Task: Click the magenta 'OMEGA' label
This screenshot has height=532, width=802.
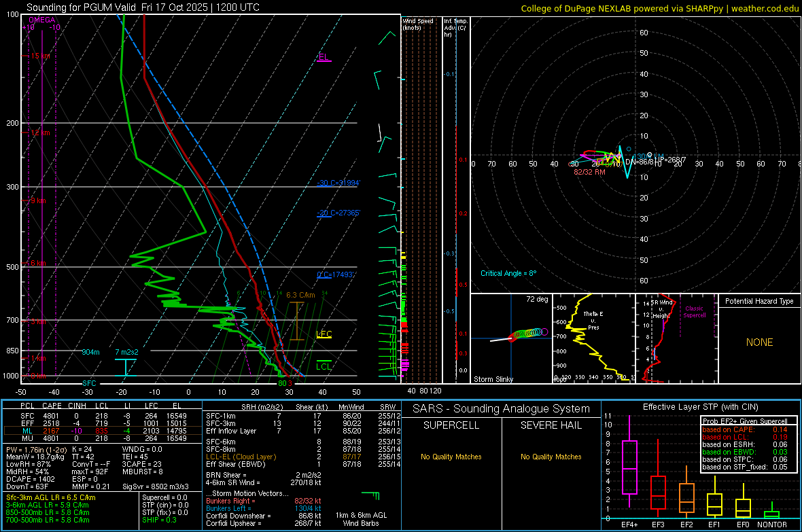Action: (42, 20)
